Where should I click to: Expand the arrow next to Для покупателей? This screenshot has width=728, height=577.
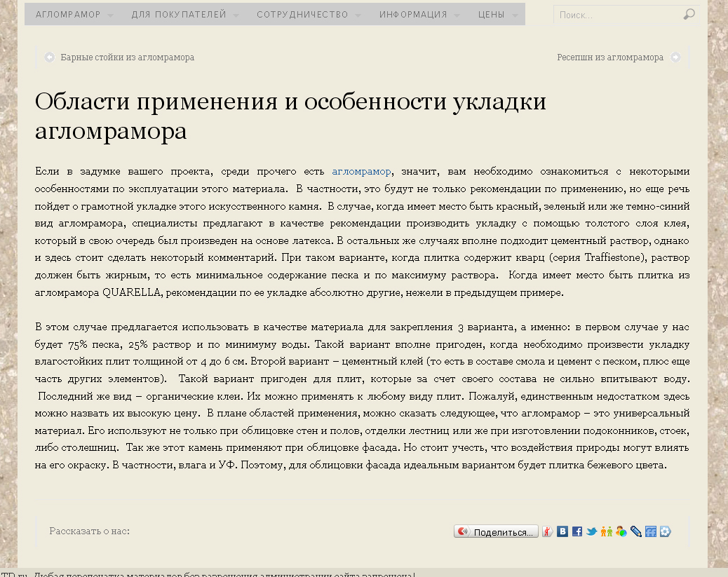point(236,15)
